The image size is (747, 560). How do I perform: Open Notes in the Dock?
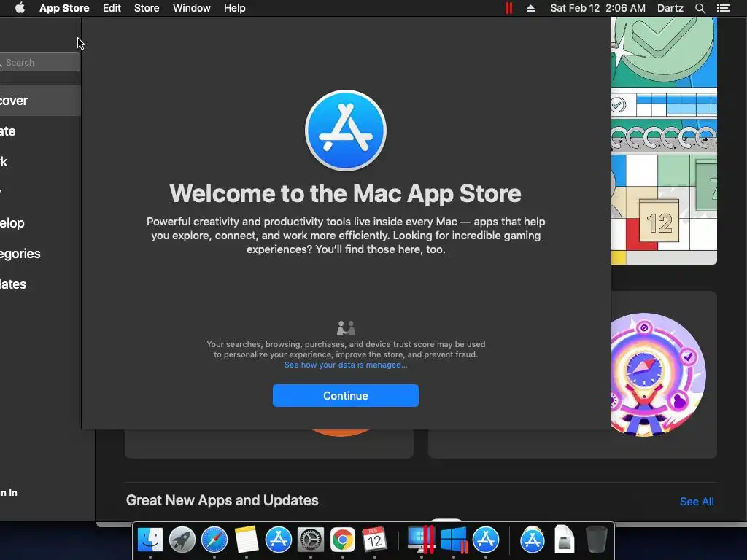tap(247, 540)
